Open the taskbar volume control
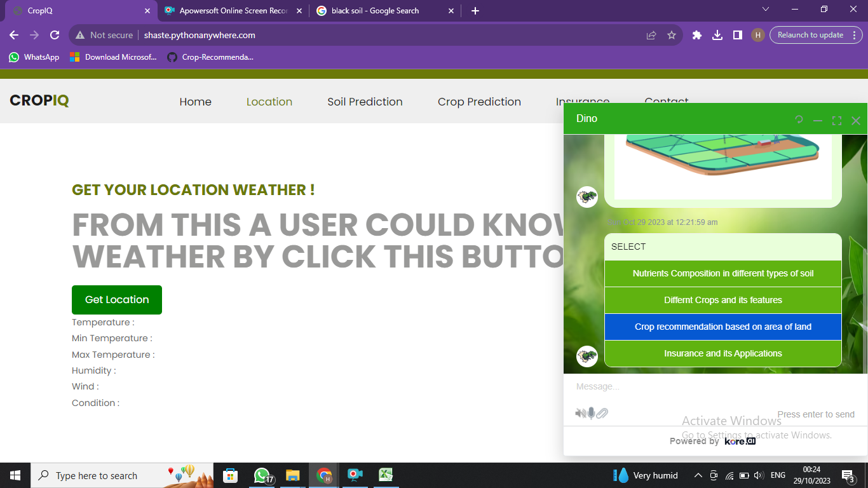 point(757,475)
